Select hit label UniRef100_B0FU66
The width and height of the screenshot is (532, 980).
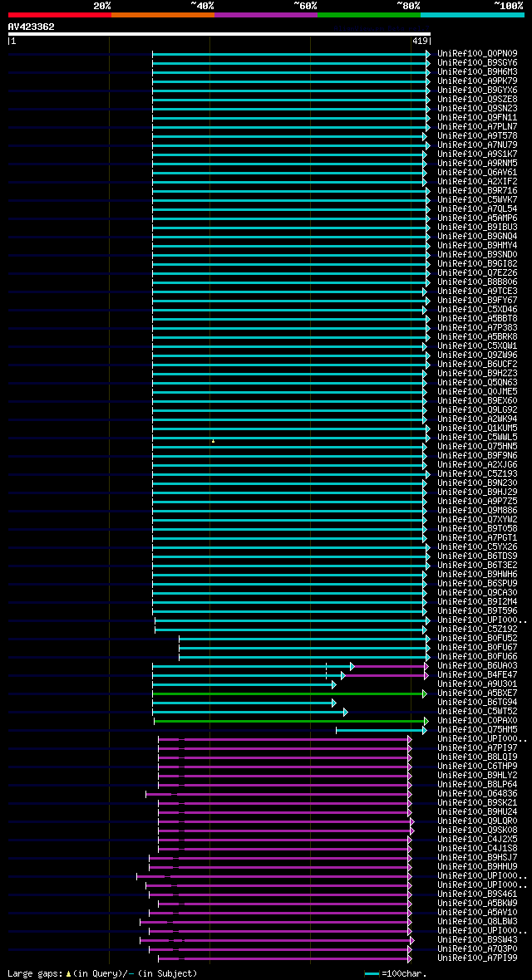[477, 657]
